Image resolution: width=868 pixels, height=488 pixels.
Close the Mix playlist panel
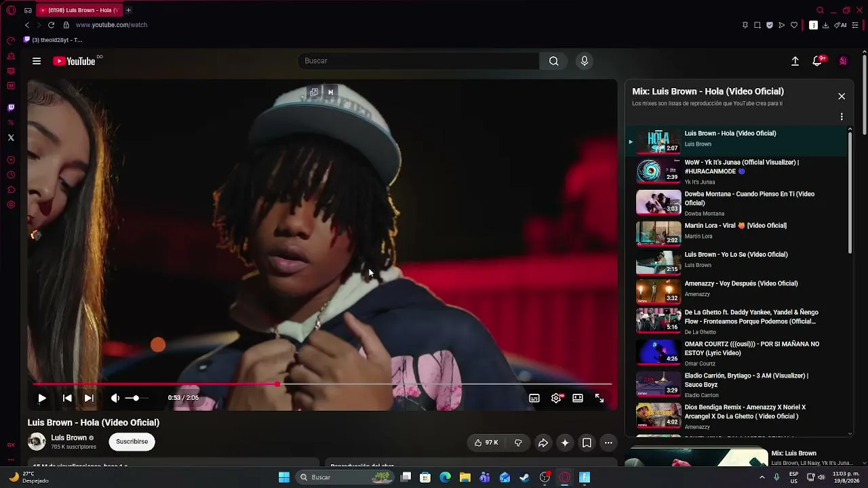pyautogui.click(x=842, y=96)
